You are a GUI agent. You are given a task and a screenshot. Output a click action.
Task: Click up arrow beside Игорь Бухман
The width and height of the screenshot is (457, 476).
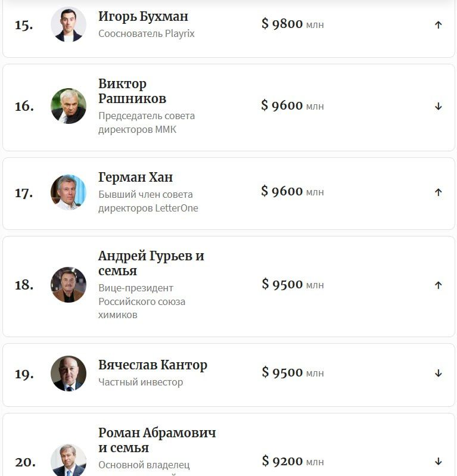pyautogui.click(x=438, y=25)
